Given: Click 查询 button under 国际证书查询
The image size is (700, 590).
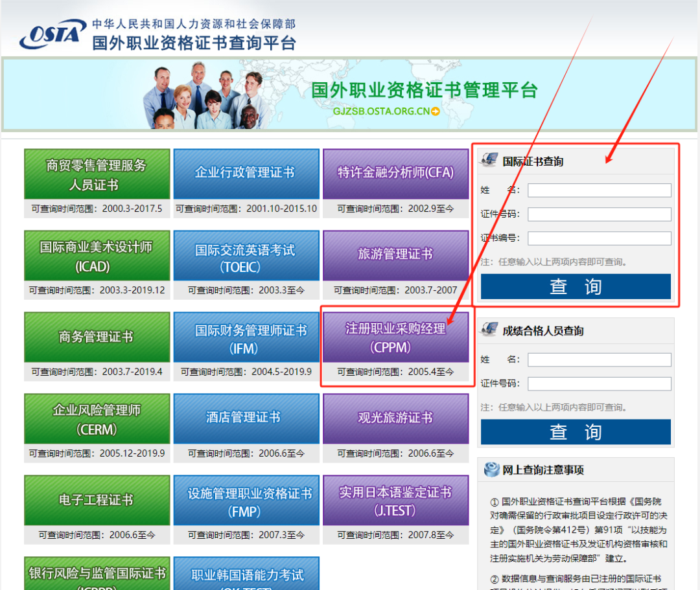Looking at the screenshot, I should point(576,287).
